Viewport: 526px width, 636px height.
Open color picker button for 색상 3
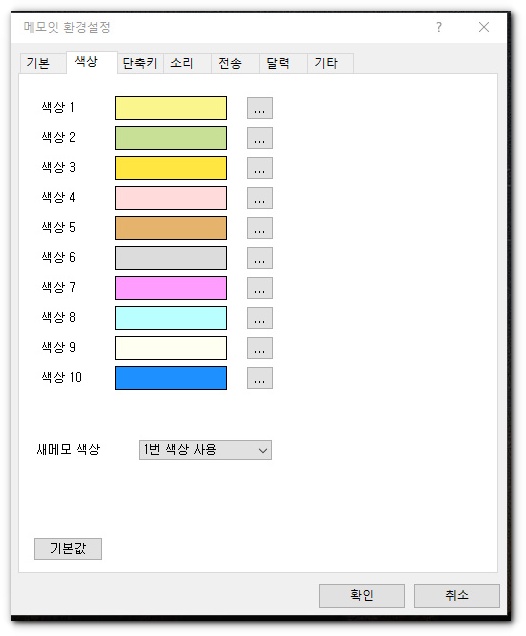pos(260,168)
